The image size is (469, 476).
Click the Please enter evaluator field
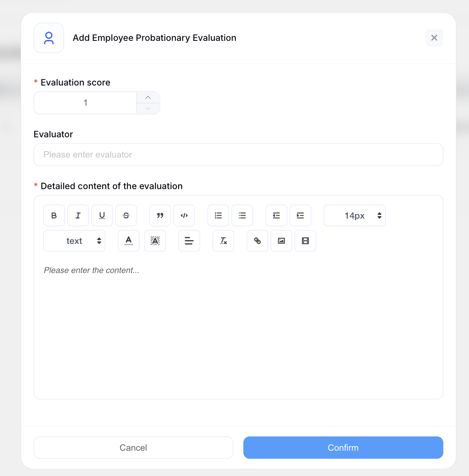pos(238,155)
